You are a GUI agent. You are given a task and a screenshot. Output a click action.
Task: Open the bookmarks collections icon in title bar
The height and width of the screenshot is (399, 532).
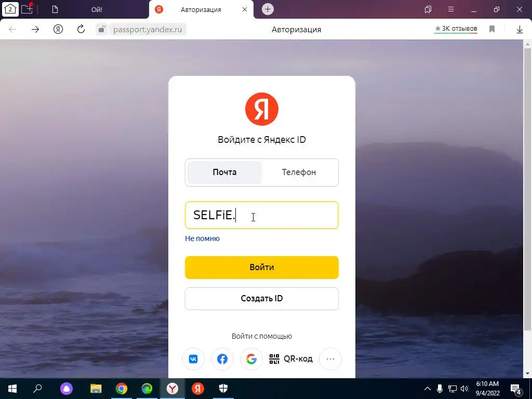[x=428, y=9]
